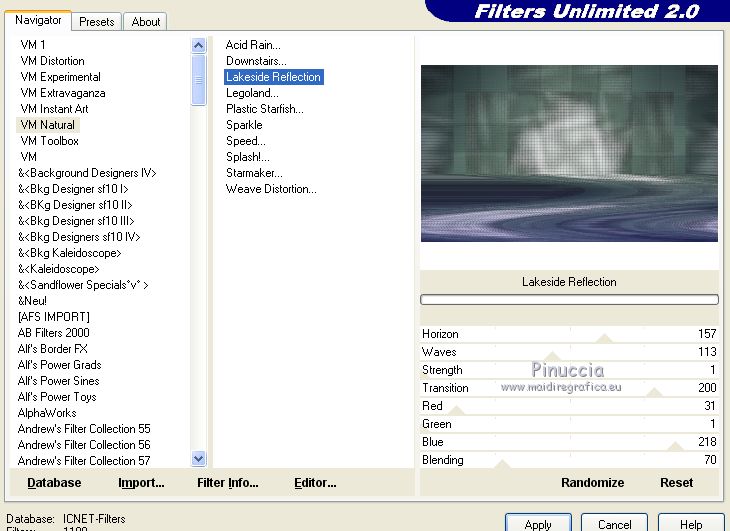Choose the &<Sandflower Specials"v" > category
This screenshot has height=531, width=730.
pos(83,285)
